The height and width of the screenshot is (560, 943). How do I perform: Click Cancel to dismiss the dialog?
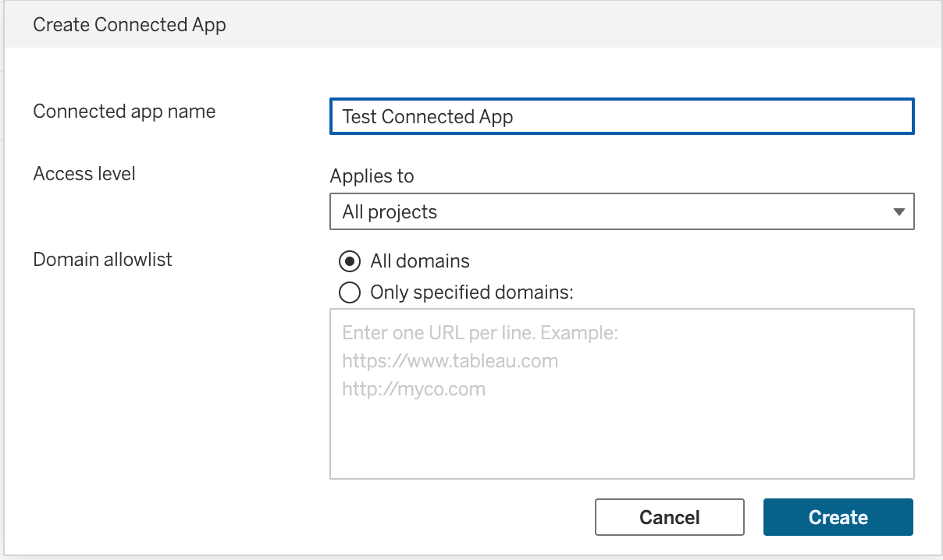(x=669, y=516)
